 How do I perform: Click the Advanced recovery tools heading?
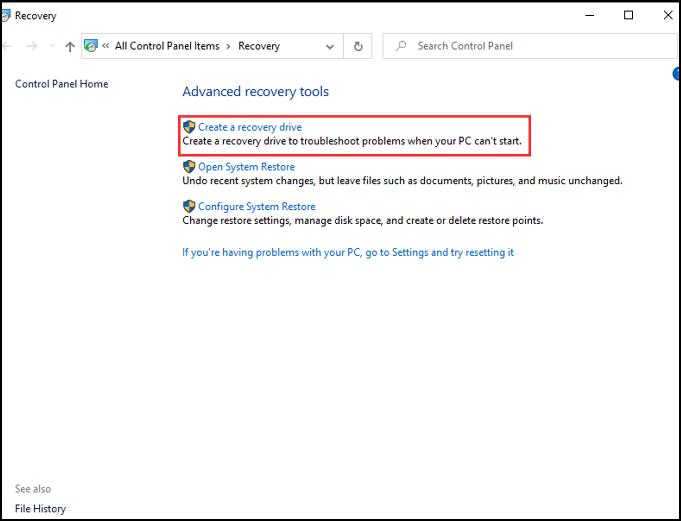tap(255, 92)
